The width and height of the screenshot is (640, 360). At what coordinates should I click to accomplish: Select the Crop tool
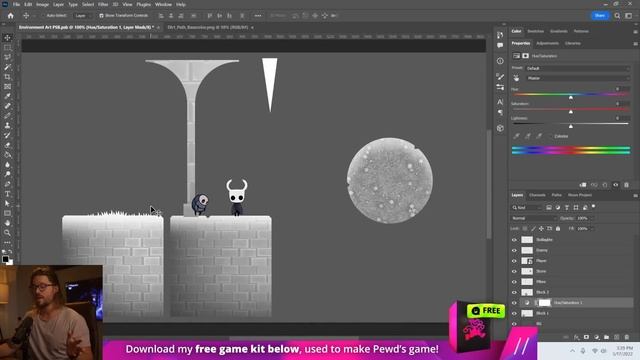[x=7, y=77]
